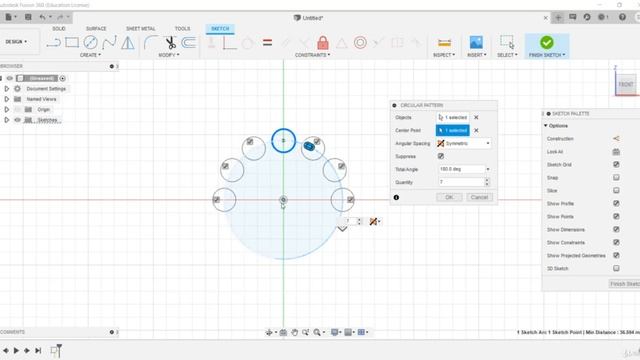This screenshot has height=360, width=640.
Task: Click the Save icon in top bar
Action: (28, 17)
